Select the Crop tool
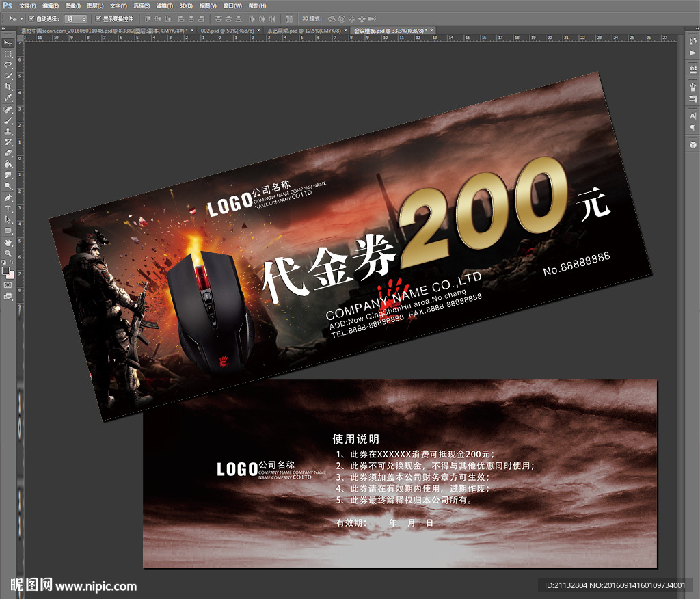Screen dimensions: 700x599 click(x=8, y=87)
